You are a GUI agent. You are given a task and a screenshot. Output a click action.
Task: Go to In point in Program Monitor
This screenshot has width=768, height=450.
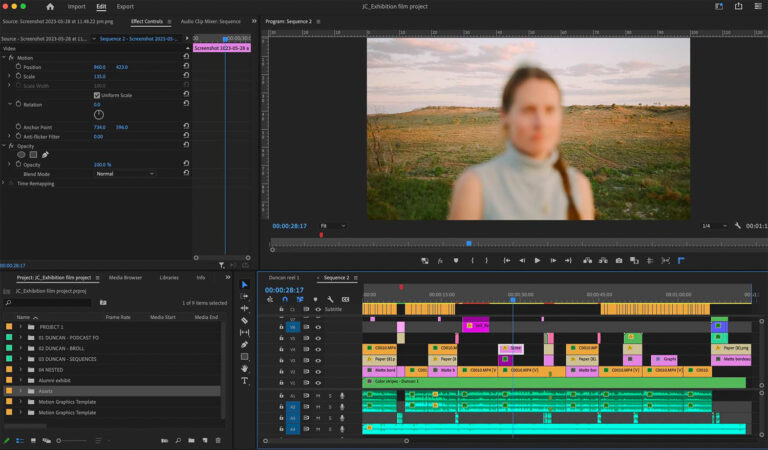[507, 261]
